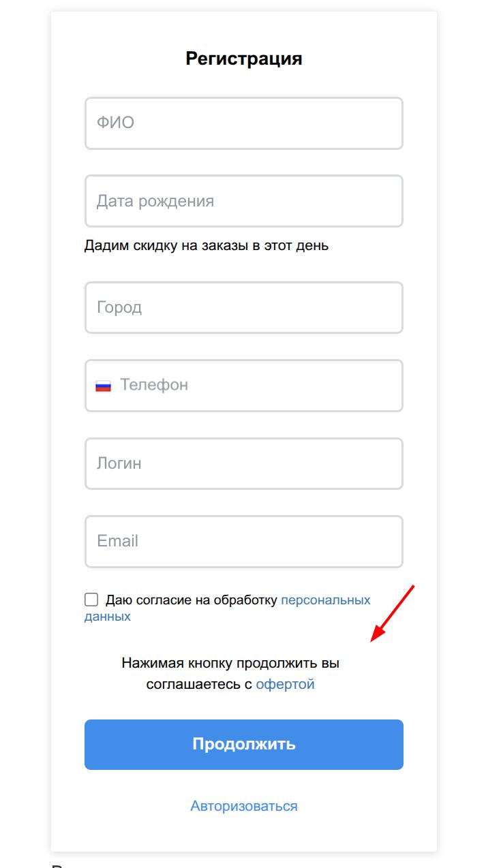Open the офертой link
Screen dimensions: 501x868
(285, 684)
